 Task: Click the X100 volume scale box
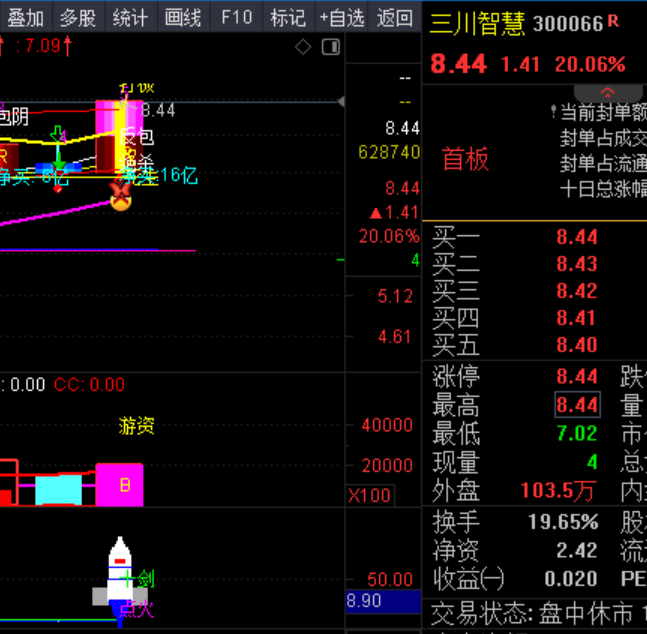[x=370, y=495]
